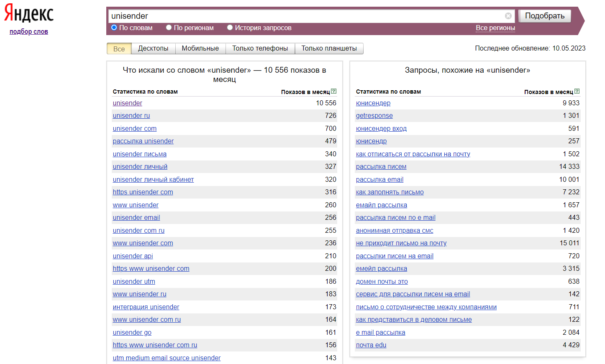This screenshot has width=605, height=364.
Task: Open сервис для рассылки писем на email
Action: click(x=413, y=294)
